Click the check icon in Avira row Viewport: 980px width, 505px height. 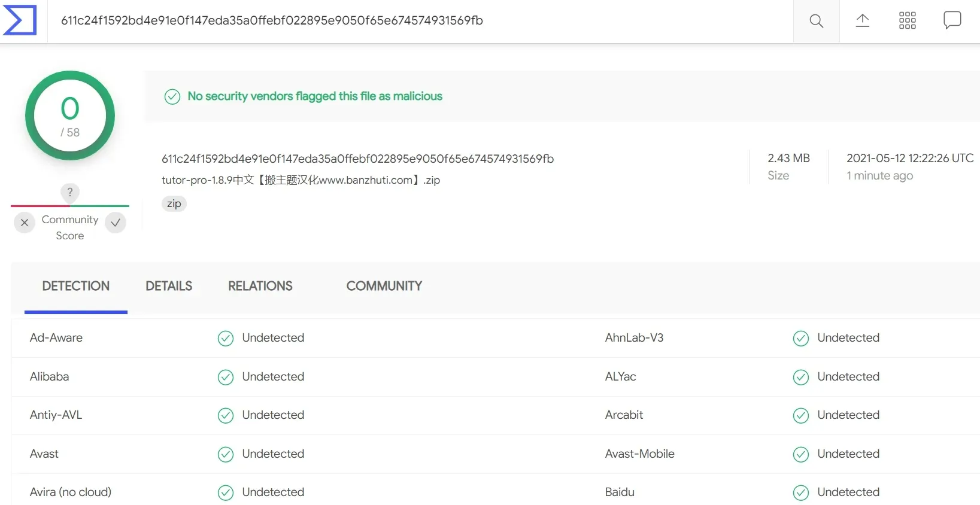click(226, 492)
